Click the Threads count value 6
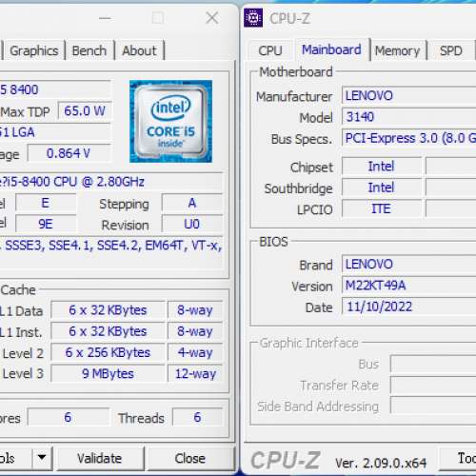Image resolution: width=476 pixels, height=476 pixels. point(197,417)
